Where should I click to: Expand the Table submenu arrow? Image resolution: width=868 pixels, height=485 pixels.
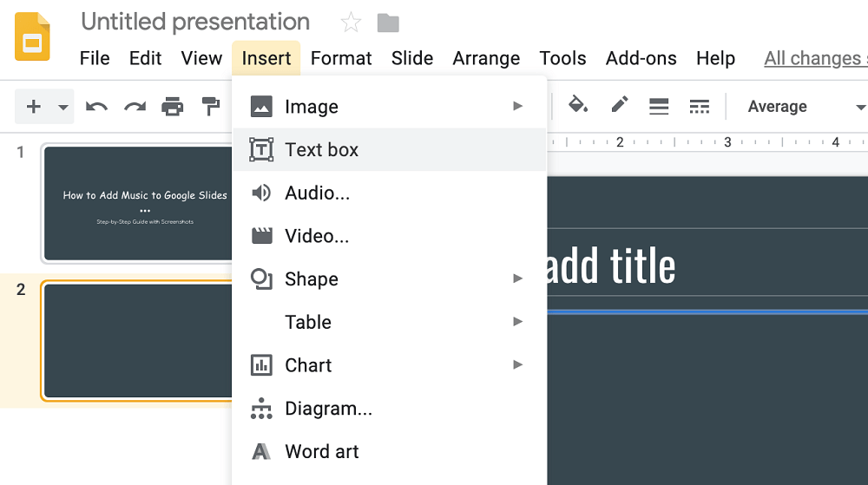(517, 321)
